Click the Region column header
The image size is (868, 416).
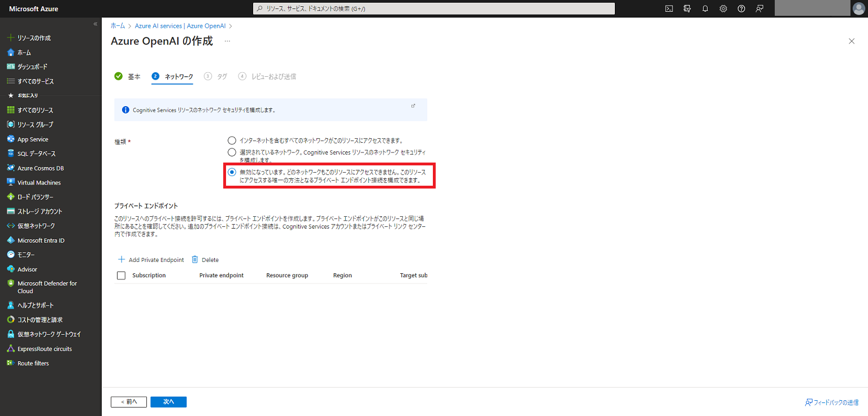pyautogui.click(x=342, y=275)
